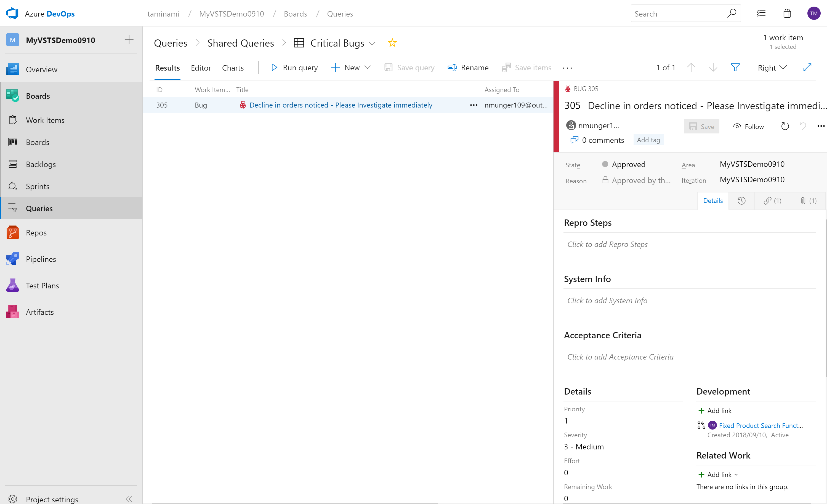Image resolution: width=827 pixels, height=504 pixels.
Task: Open the Critical Bugs query dropdown
Action: 372,43
